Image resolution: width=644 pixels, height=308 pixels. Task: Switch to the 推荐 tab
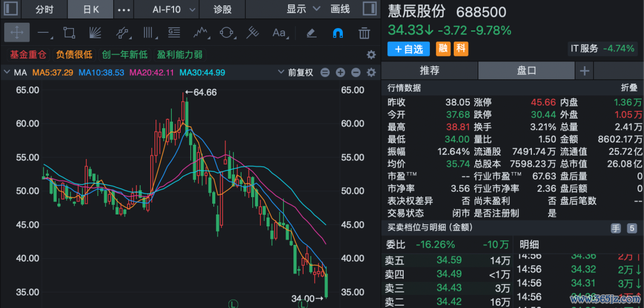(x=429, y=70)
